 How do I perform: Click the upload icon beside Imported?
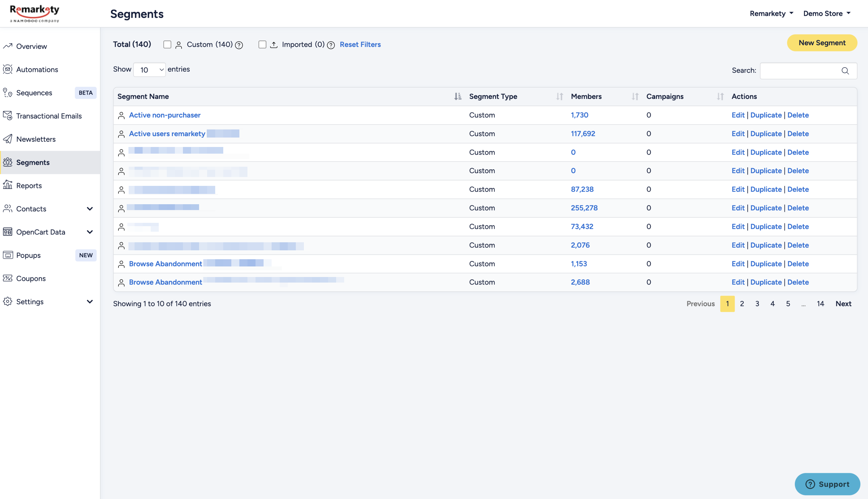274,44
